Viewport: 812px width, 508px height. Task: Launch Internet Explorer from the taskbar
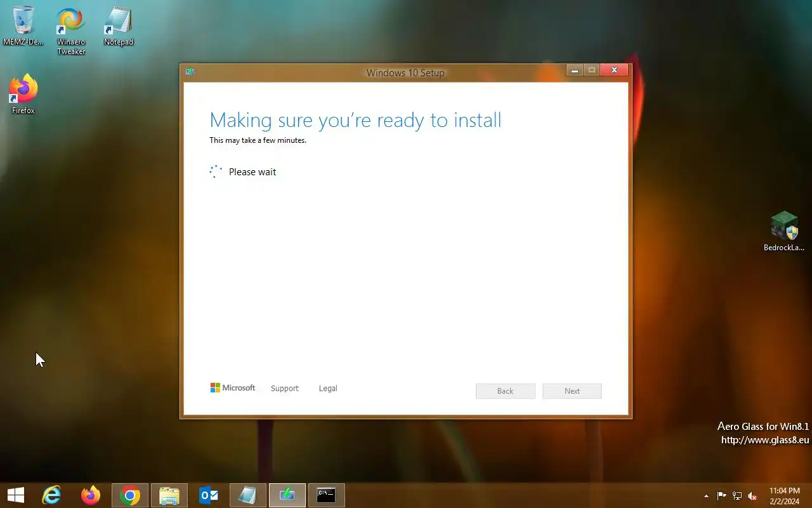click(51, 495)
